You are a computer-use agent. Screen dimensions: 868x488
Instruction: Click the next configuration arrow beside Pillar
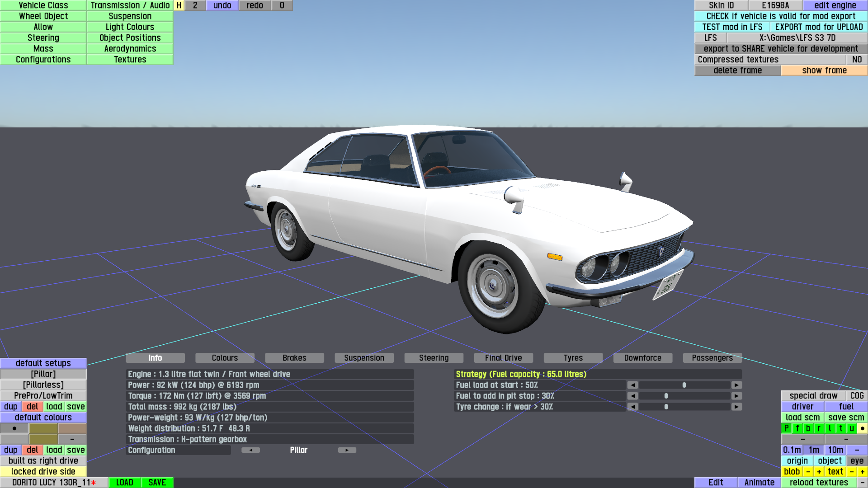(x=347, y=450)
